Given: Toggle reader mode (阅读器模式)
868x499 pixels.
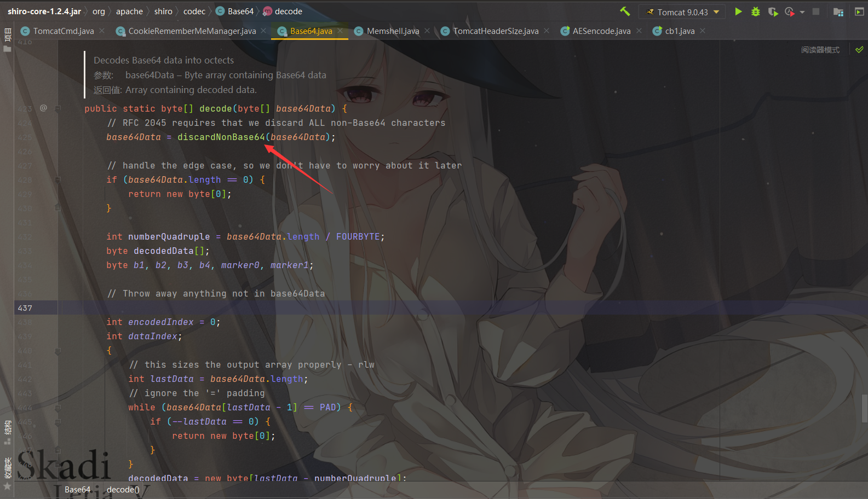Looking at the screenshot, I should 820,50.
